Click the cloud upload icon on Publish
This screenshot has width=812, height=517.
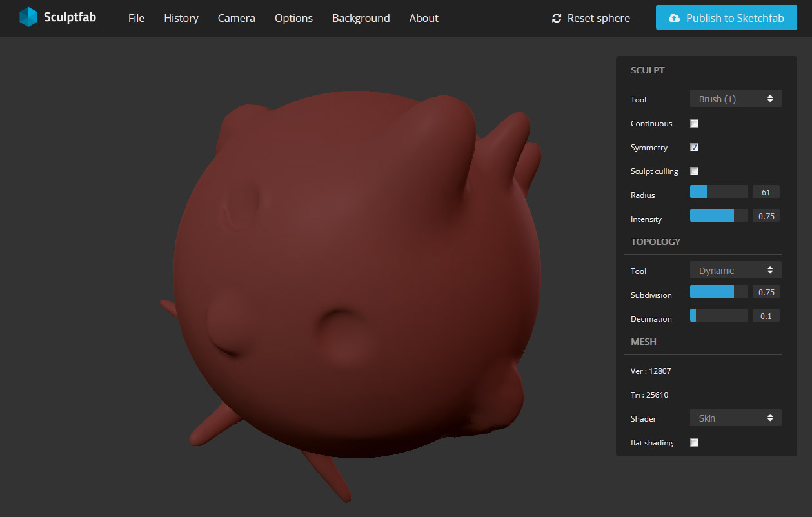pyautogui.click(x=674, y=18)
